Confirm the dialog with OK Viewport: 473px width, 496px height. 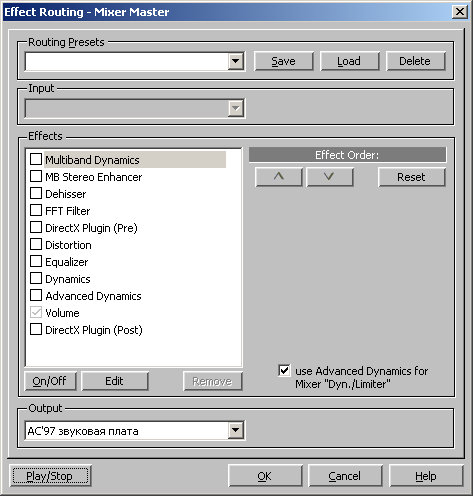point(265,476)
